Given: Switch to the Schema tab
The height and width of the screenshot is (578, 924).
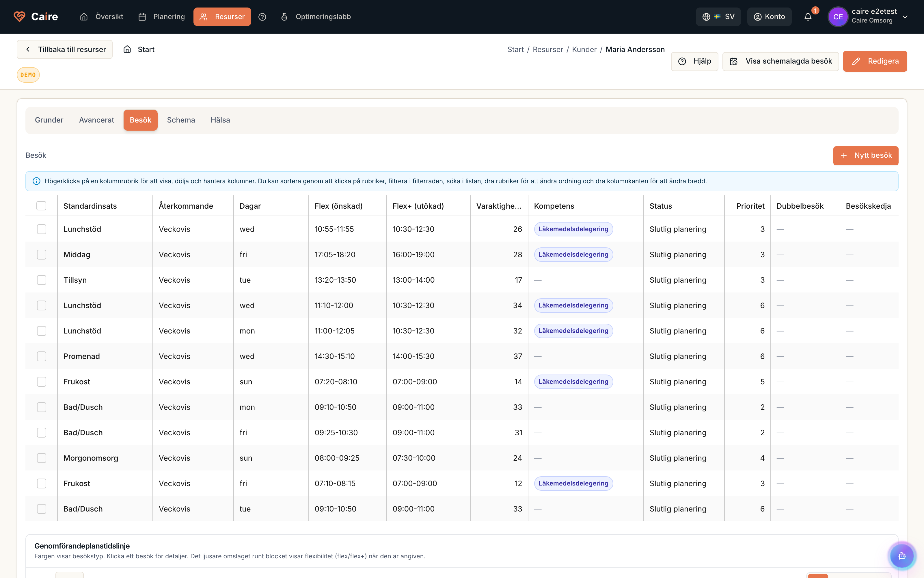Looking at the screenshot, I should [x=181, y=120].
